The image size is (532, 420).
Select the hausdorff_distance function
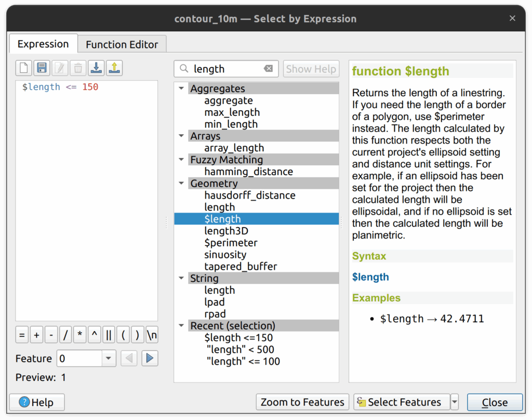250,195
